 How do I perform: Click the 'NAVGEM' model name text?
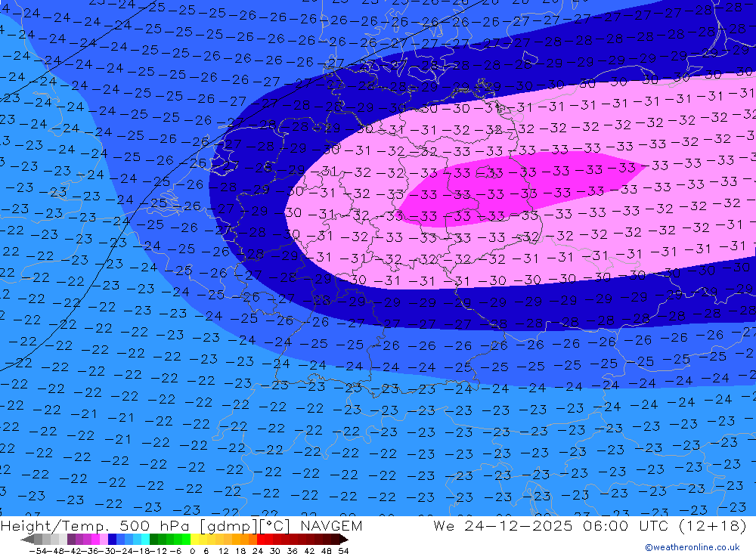coord(331,525)
